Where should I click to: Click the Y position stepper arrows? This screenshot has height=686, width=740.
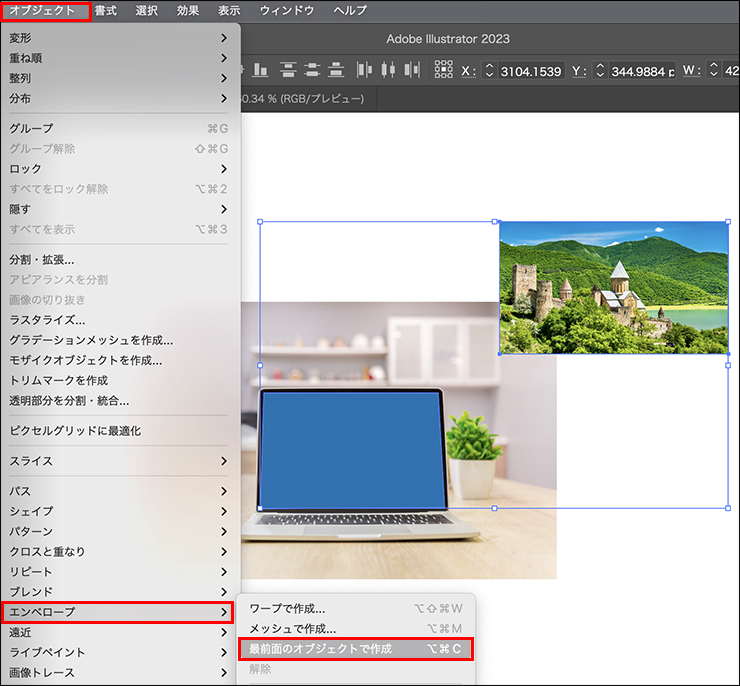[x=599, y=71]
